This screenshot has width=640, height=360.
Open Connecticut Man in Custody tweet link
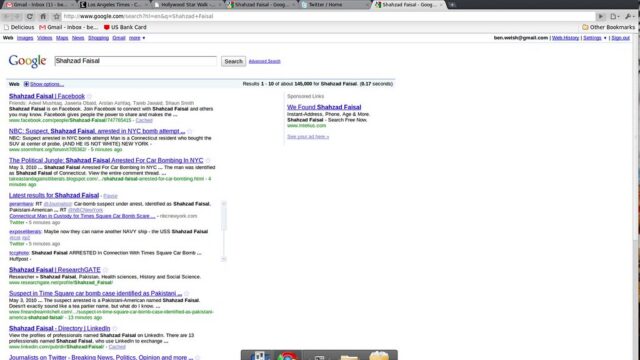point(82,216)
